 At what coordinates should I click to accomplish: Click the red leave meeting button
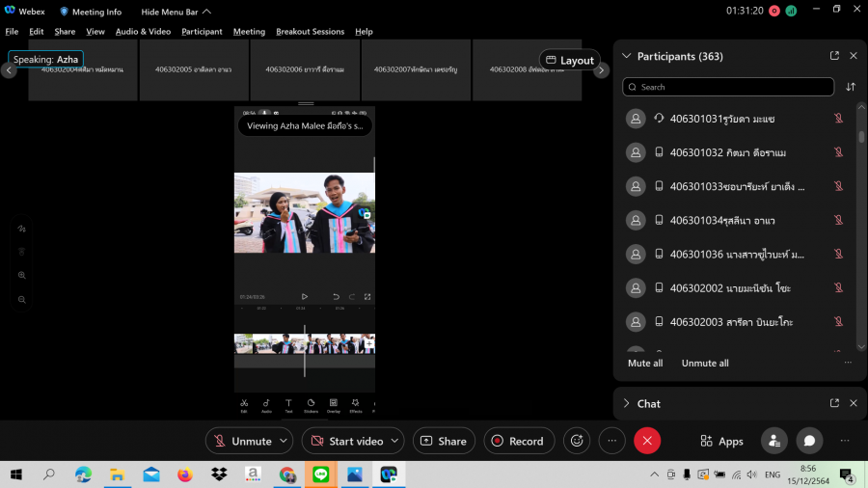tap(647, 441)
